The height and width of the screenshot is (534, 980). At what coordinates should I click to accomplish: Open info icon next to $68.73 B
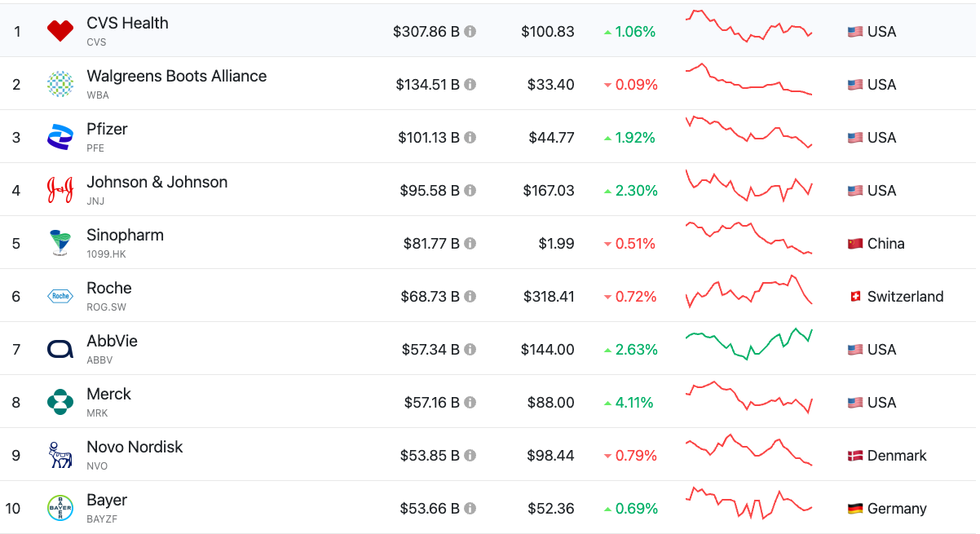(470, 297)
